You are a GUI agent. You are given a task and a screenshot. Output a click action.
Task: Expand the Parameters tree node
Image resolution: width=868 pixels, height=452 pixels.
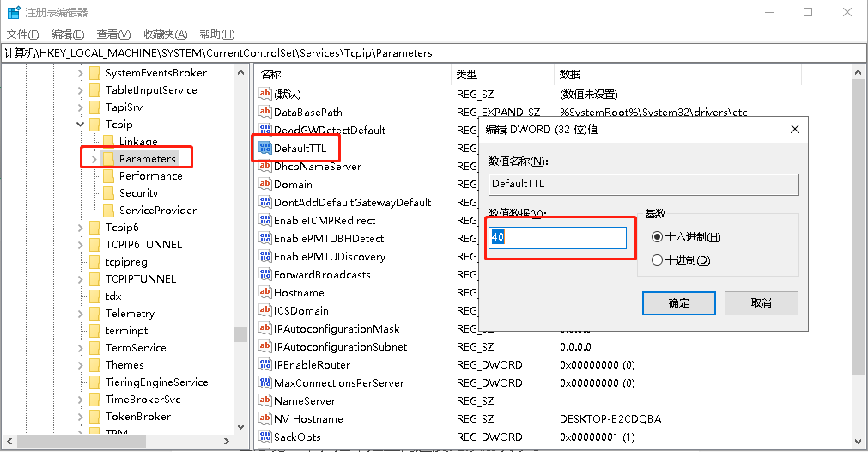click(94, 159)
